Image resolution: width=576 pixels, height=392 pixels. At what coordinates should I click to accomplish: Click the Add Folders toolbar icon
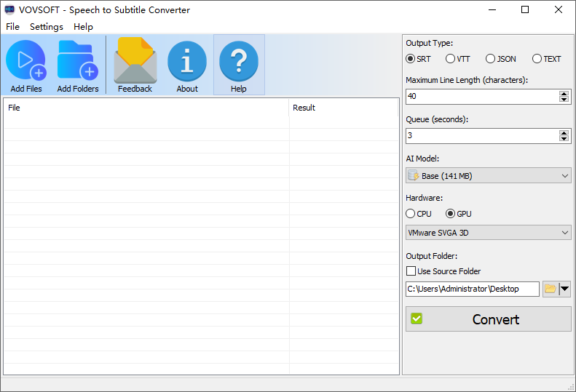78,65
